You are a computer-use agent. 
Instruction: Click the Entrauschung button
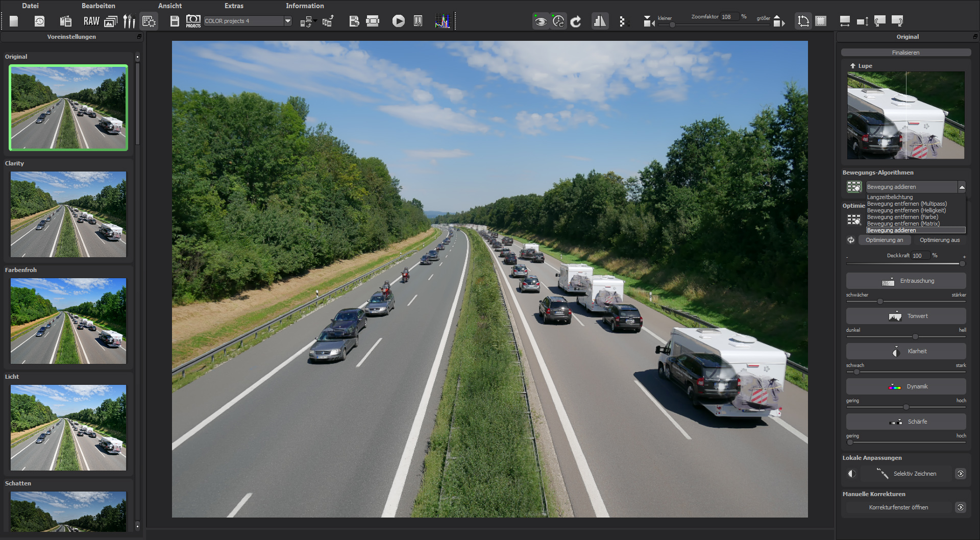pos(906,281)
